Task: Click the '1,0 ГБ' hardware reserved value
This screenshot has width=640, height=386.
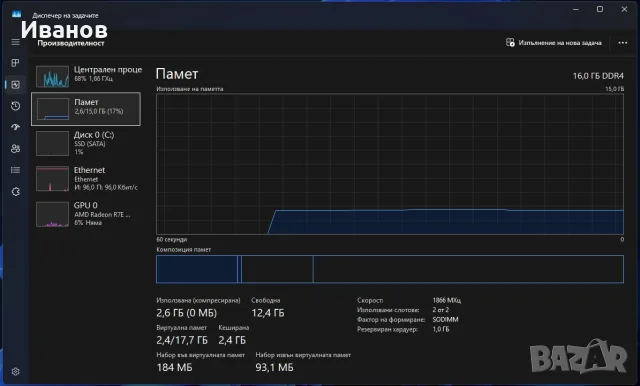Action: point(441,329)
